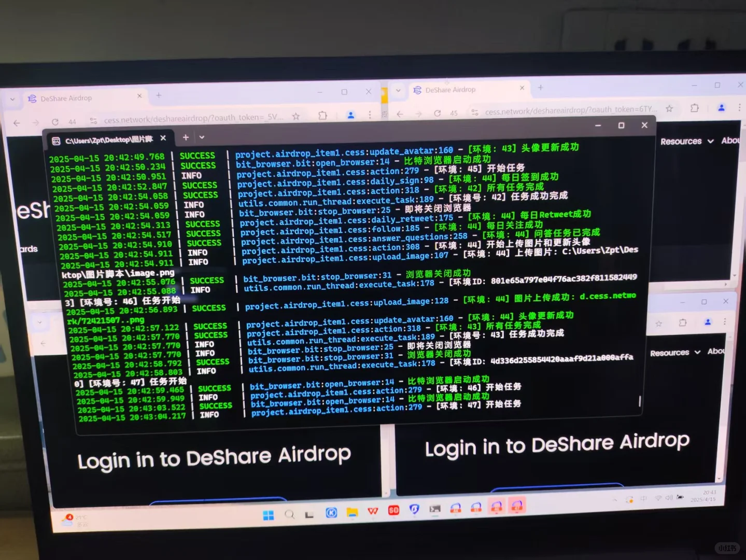Open the Chrome extensions puzzle icon
This screenshot has width=746, height=560.
click(694, 108)
